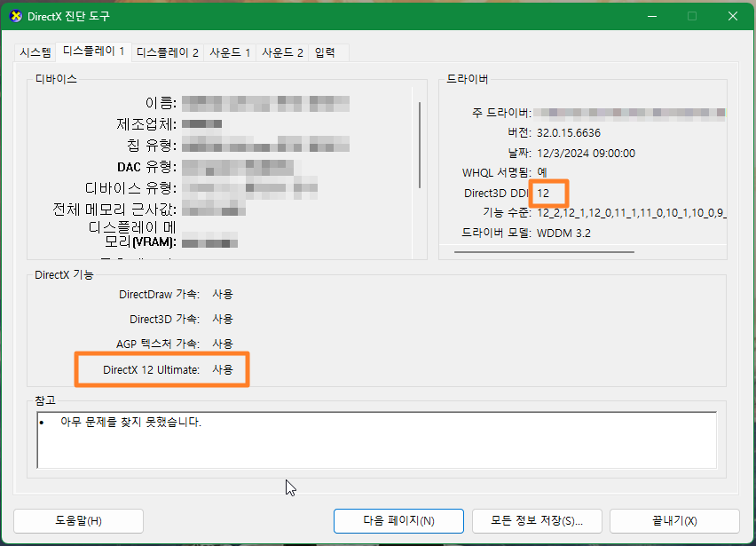Screen dimensions: 756x546
Task: Click the DirectX 12 Ultimate label
Action: pos(151,369)
